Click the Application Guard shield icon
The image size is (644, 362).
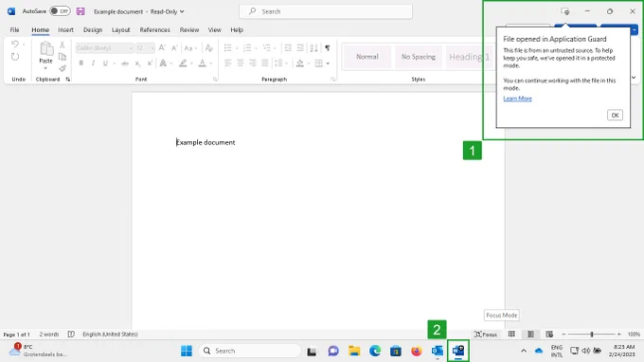tap(565, 11)
